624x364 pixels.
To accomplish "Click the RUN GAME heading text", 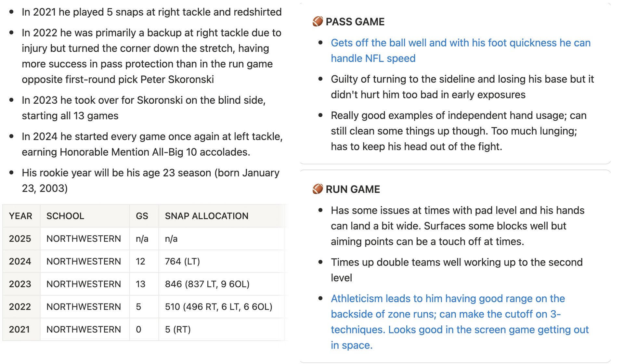I will [353, 189].
